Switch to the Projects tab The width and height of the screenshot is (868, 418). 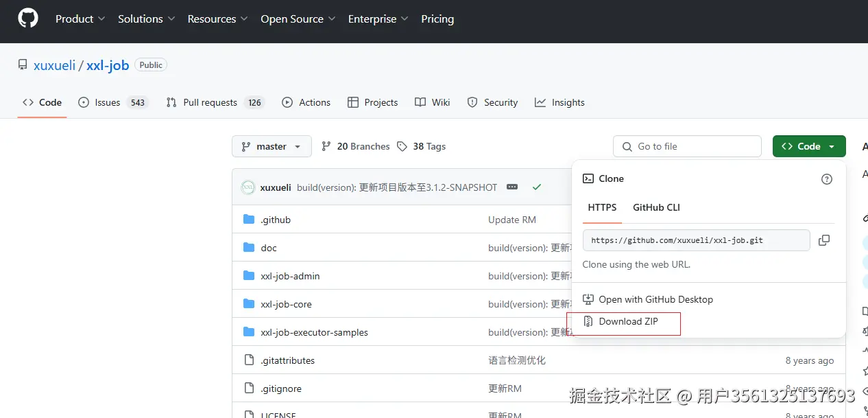click(x=372, y=102)
